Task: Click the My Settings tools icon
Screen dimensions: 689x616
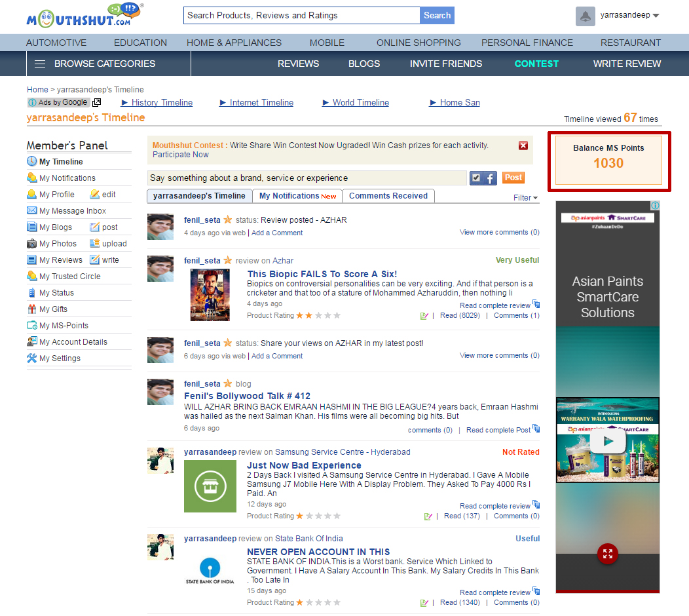Action: (31, 358)
